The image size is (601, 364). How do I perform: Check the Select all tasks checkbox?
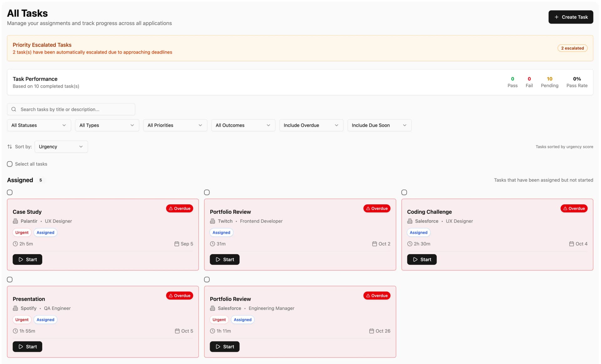pyautogui.click(x=10, y=164)
